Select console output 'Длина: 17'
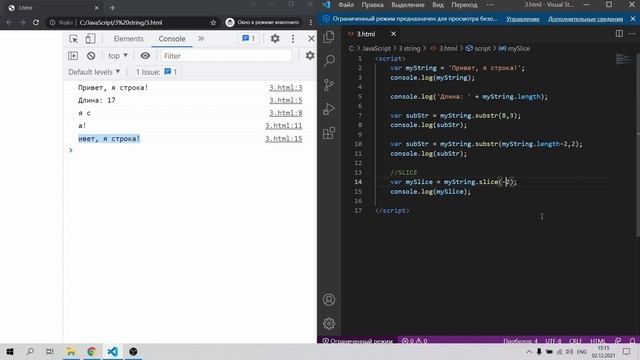Image resolution: width=640 pixels, height=360 pixels. click(97, 100)
